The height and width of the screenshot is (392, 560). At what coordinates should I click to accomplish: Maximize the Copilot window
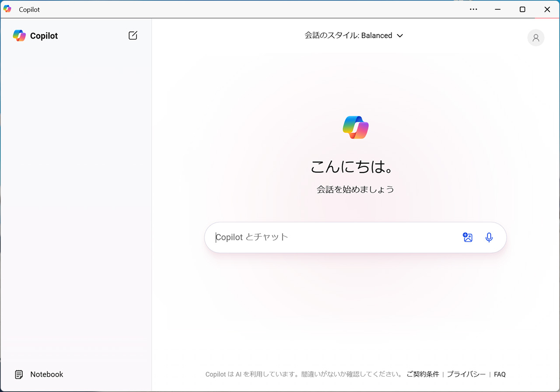click(x=522, y=9)
